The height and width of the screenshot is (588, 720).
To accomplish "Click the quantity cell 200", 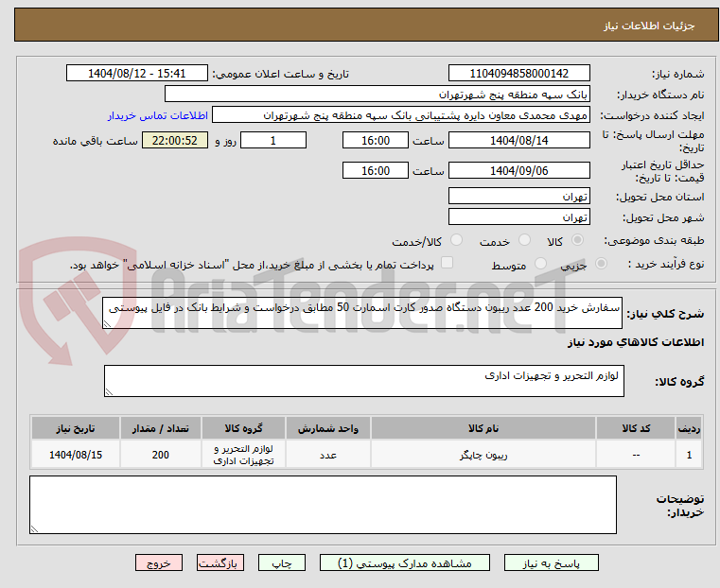I will pos(161,455).
